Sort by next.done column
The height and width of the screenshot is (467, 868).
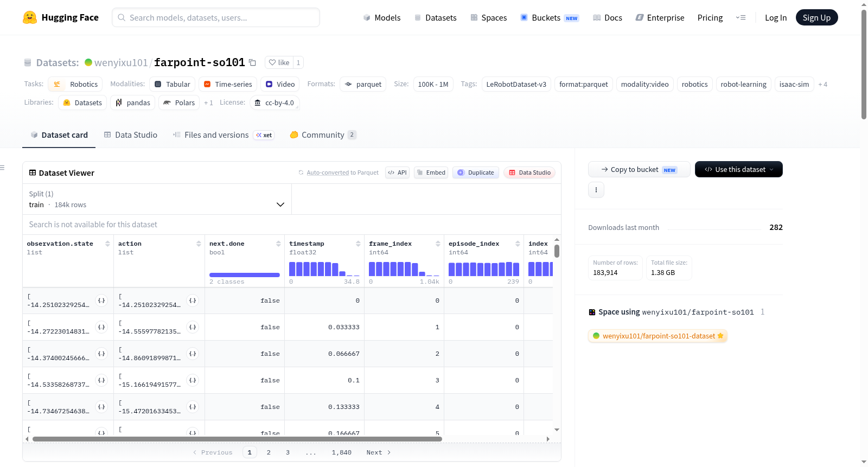(x=278, y=244)
